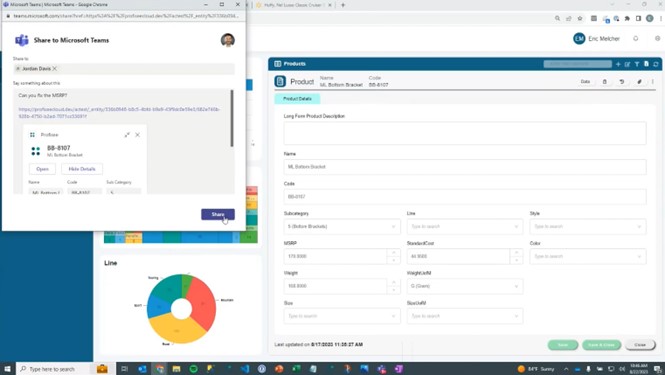Click the delete trash icon in Product toolbar
The image size is (665, 375).
(x=605, y=81)
